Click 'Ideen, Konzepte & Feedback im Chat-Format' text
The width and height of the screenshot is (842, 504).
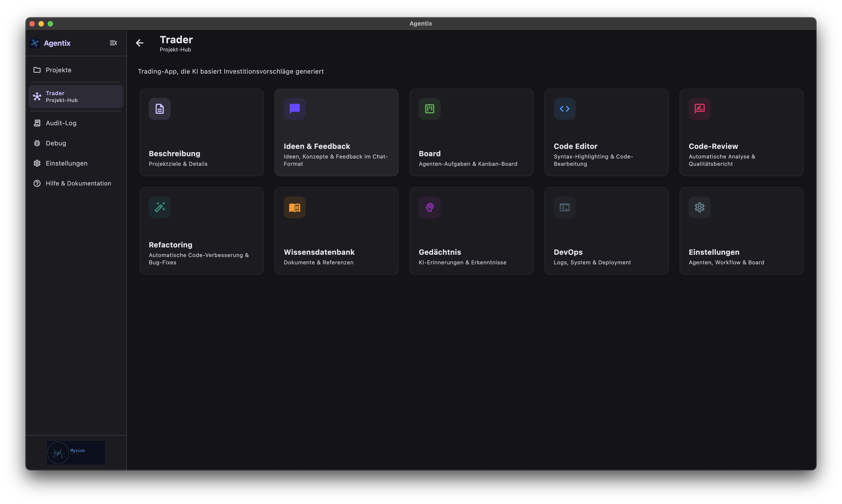click(x=335, y=160)
